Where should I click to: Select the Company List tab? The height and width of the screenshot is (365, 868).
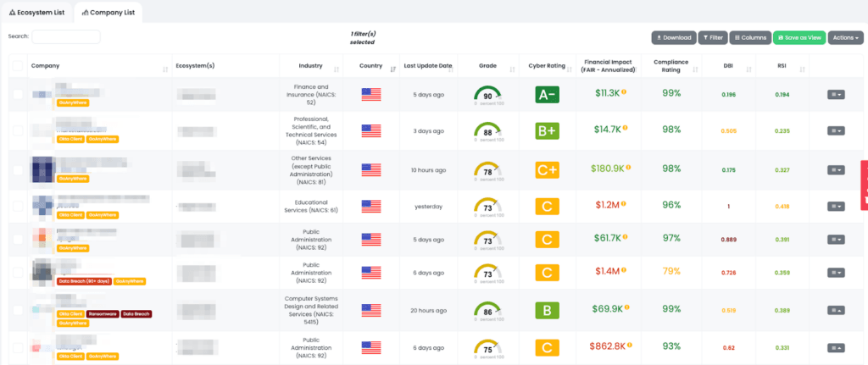click(108, 12)
